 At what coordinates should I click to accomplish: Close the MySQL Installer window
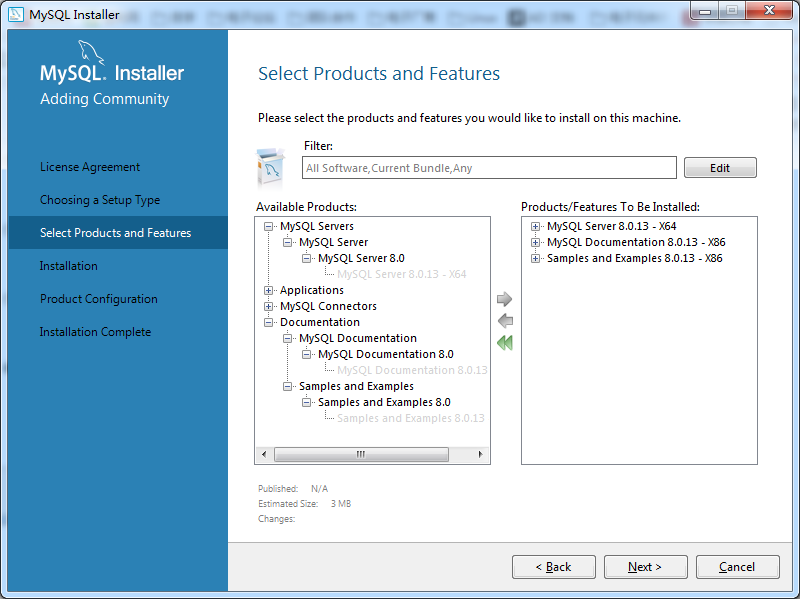[769, 10]
